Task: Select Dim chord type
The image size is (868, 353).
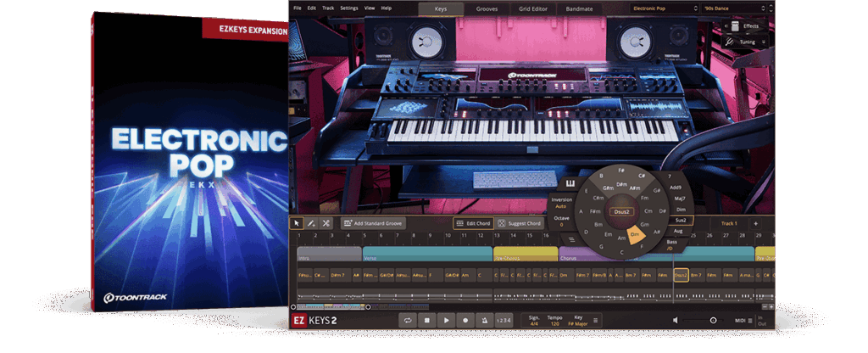Action: (681, 210)
